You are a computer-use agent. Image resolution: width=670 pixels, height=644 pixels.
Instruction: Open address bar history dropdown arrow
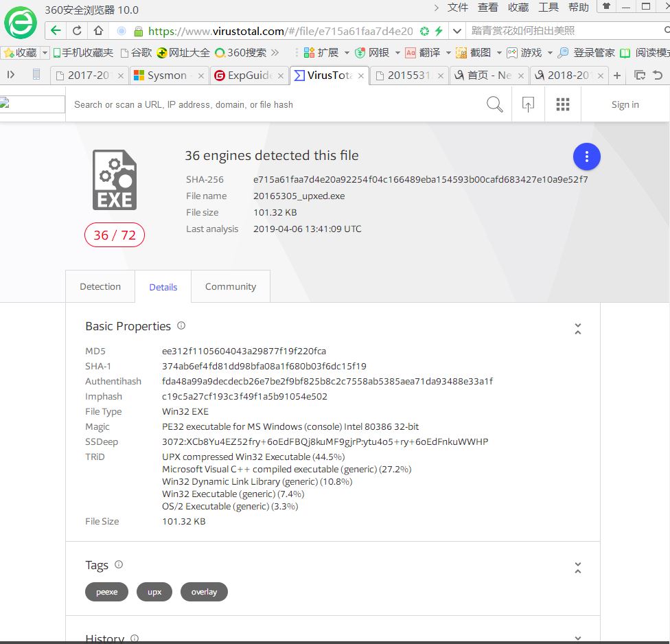coord(457,31)
